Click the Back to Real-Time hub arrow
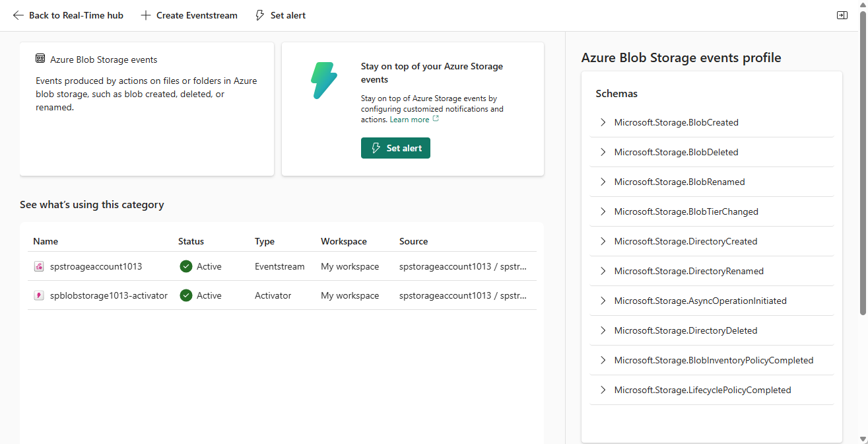This screenshot has height=444, width=868. click(18, 15)
